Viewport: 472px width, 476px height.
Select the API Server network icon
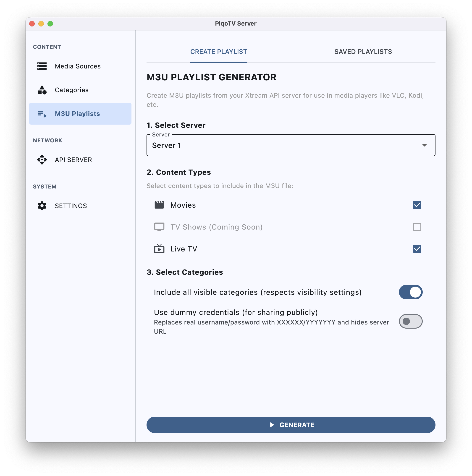tap(42, 160)
